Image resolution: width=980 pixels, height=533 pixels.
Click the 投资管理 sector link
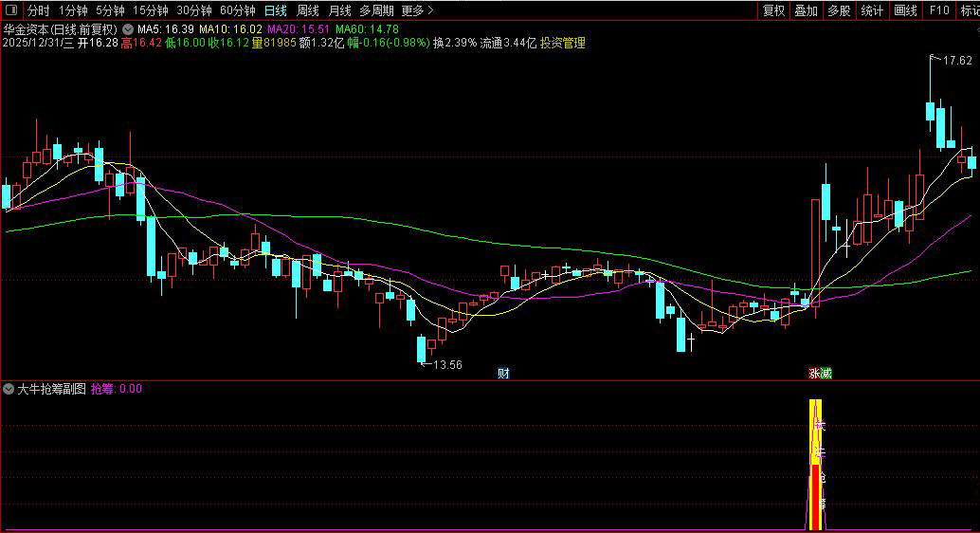563,43
